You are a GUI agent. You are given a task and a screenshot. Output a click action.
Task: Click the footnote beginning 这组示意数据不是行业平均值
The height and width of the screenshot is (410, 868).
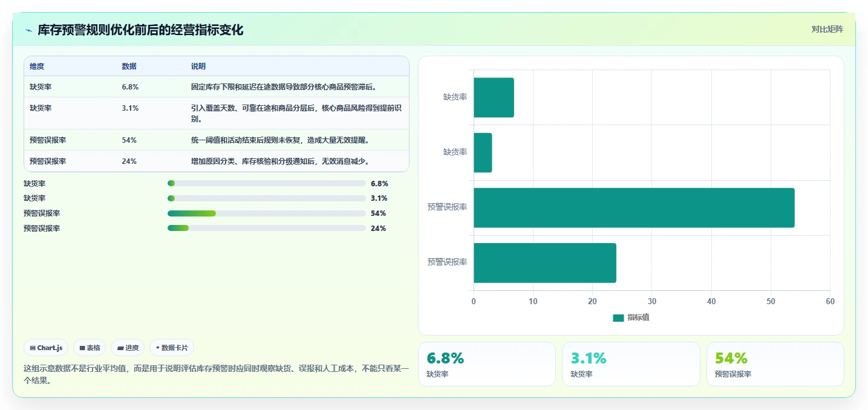(217, 374)
